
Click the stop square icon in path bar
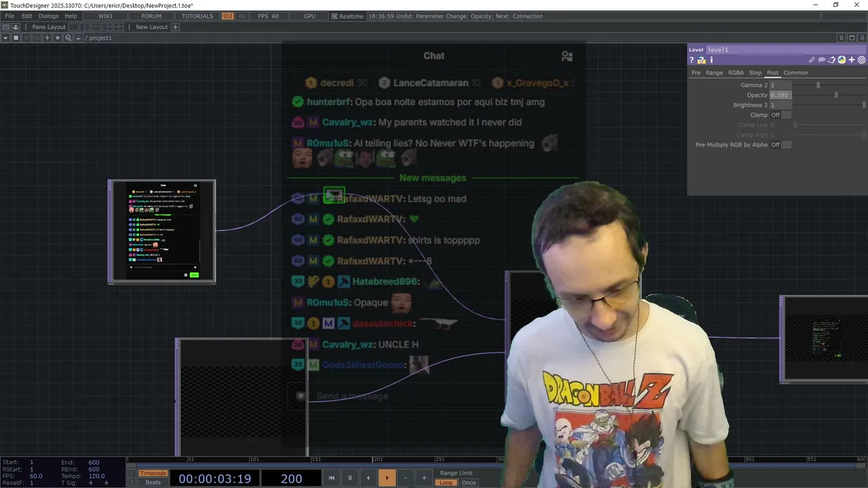(x=16, y=38)
